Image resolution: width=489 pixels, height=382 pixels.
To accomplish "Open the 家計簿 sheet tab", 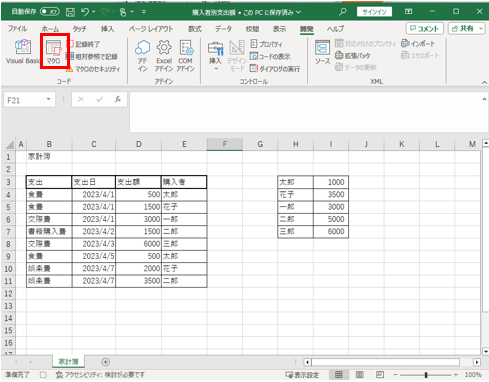I will (68, 362).
